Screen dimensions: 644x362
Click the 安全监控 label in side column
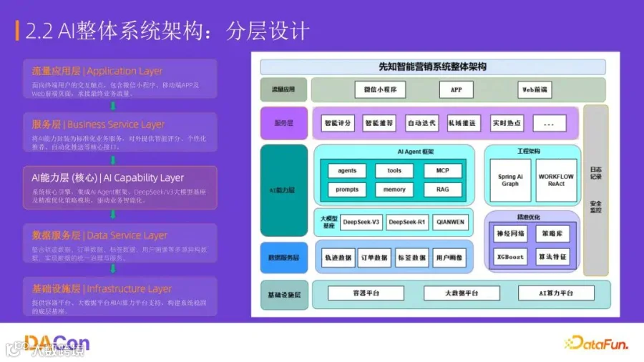tap(596, 207)
